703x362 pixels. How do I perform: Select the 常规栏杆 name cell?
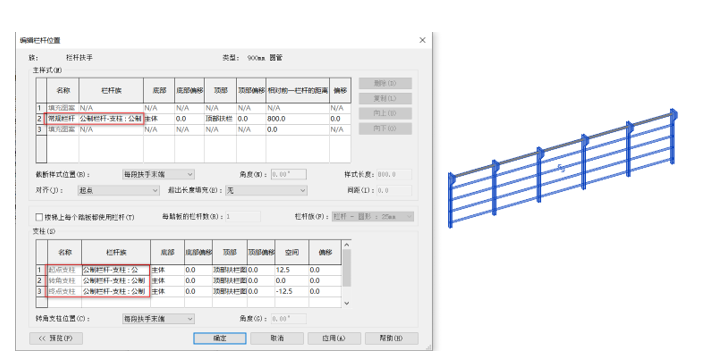coord(63,119)
